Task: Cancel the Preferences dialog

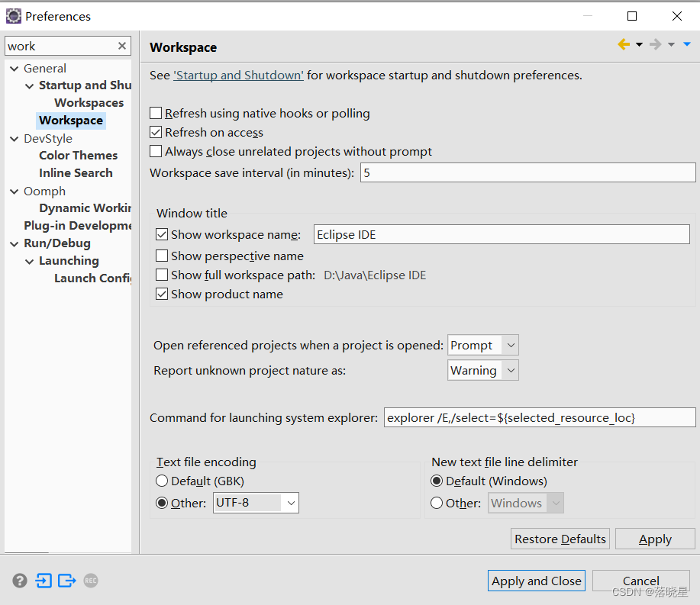Action: click(640, 581)
